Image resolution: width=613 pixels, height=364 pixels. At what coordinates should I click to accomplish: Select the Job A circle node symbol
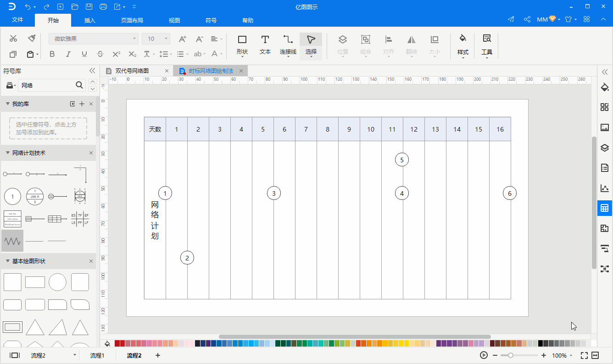(x=35, y=196)
